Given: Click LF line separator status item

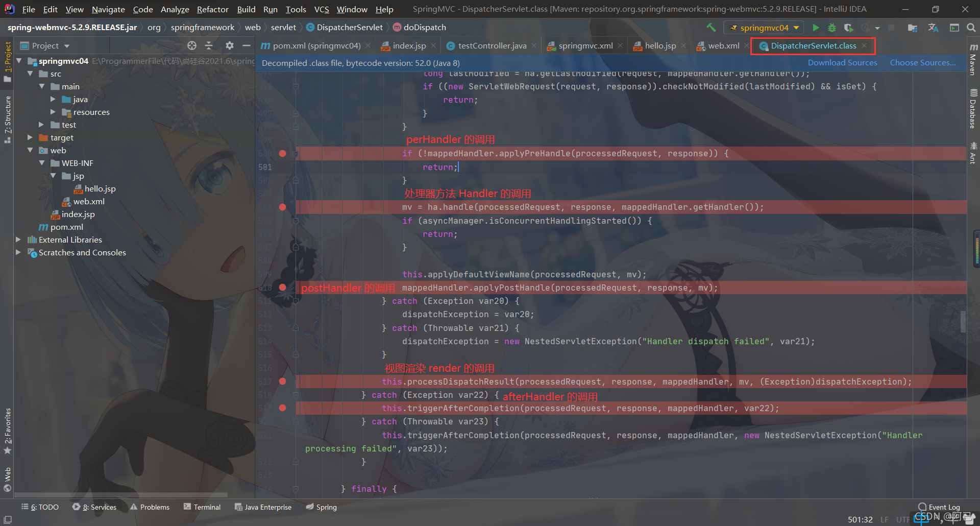Looking at the screenshot, I should [x=885, y=519].
